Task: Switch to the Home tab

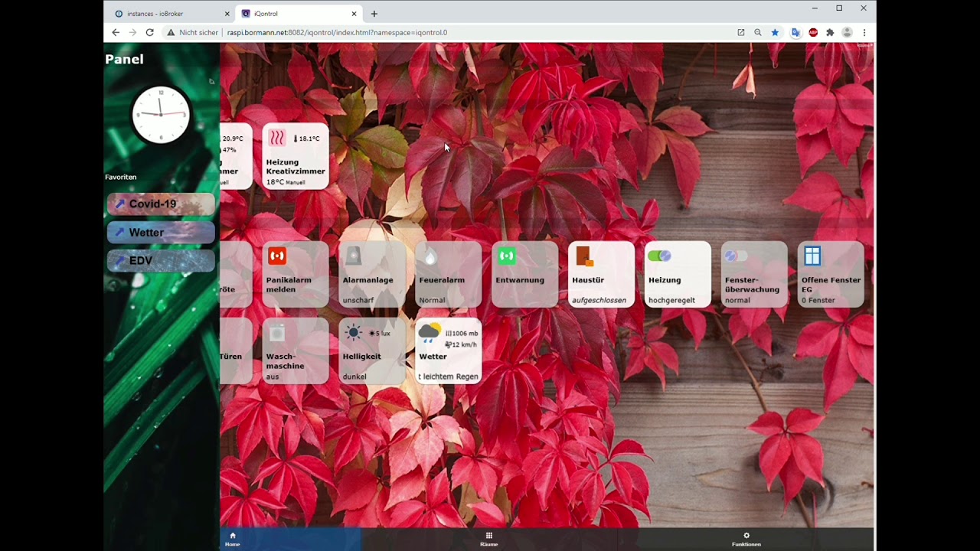Action: 233,540
